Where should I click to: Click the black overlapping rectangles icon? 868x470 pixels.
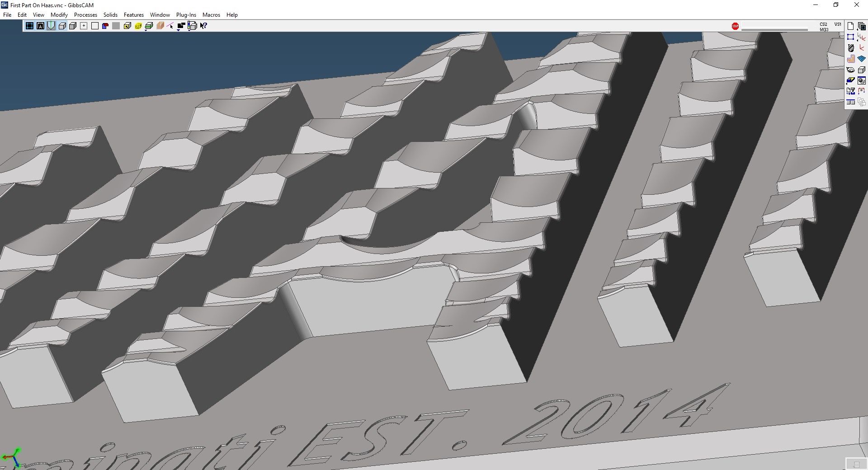(181, 25)
